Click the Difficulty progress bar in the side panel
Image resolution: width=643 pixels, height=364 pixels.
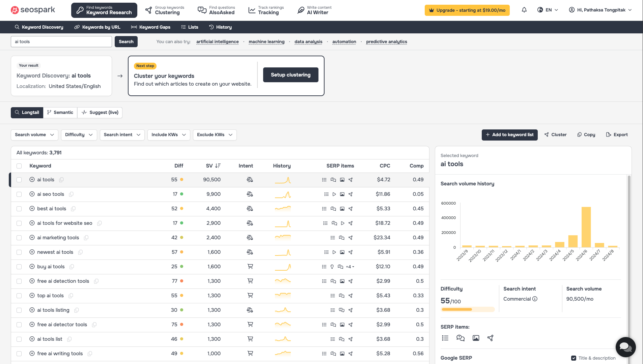click(467, 309)
